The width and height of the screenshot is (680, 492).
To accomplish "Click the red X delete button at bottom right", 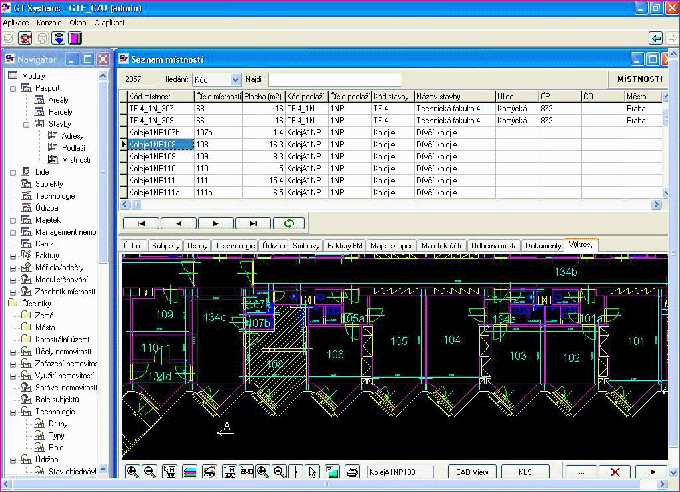I will [615, 471].
